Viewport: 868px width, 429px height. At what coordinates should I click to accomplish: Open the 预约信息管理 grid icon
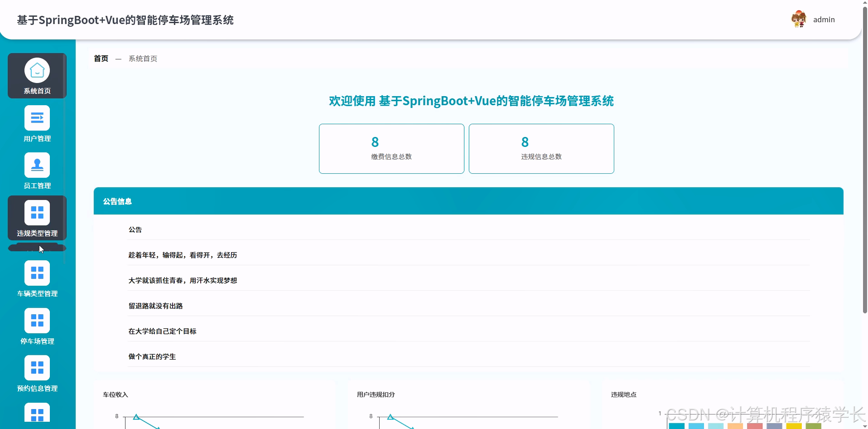[x=37, y=368]
